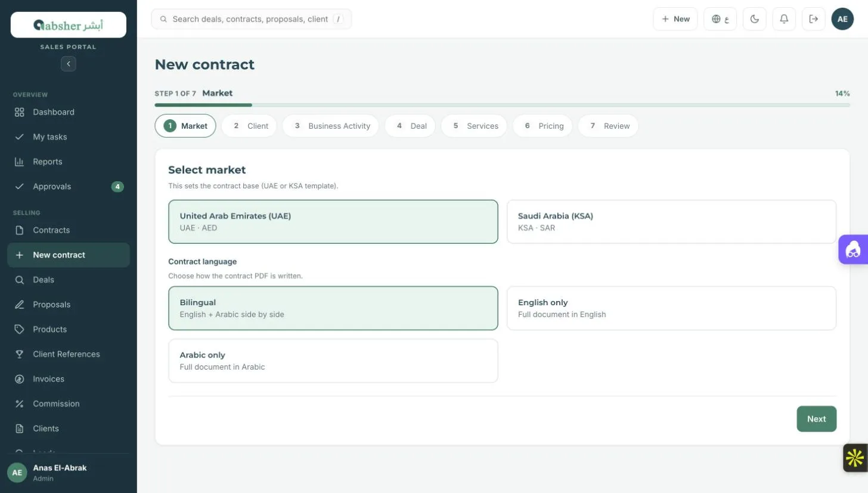868x493 pixels.
Task: Choose Arabic only contract language
Action: [333, 361]
